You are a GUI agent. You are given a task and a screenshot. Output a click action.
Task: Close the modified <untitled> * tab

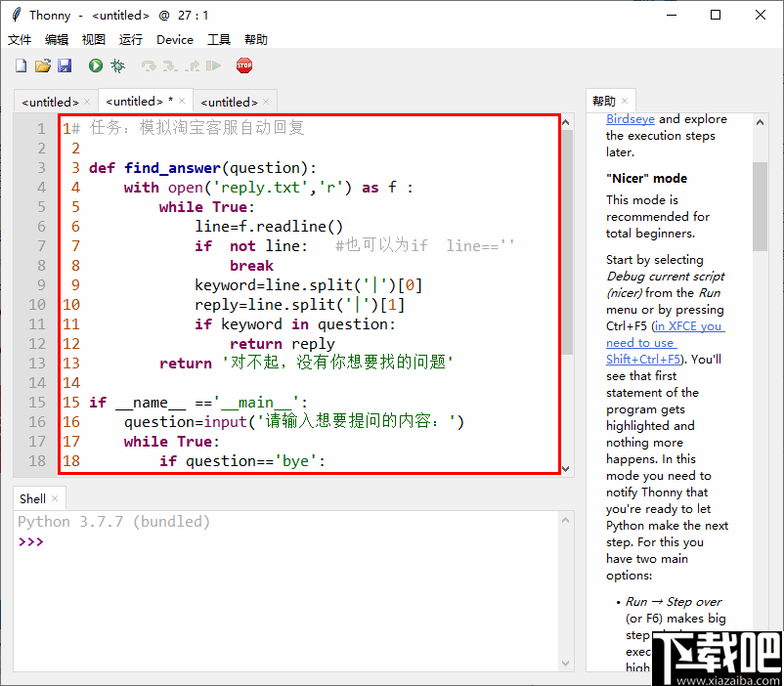(182, 101)
